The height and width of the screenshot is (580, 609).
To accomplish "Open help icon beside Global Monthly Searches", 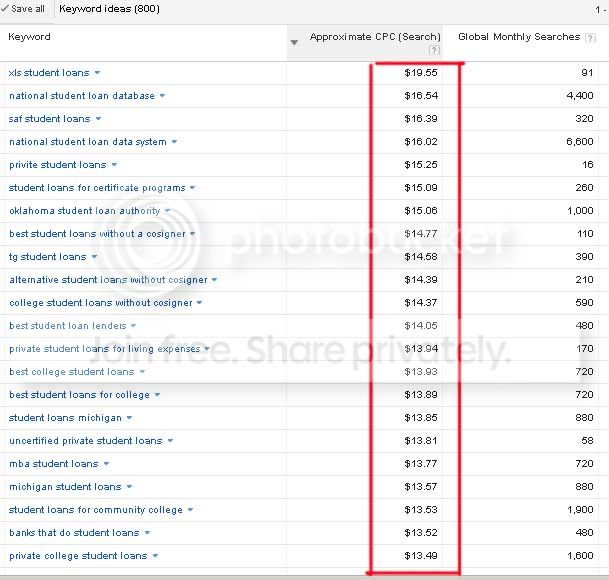I will tap(590, 38).
